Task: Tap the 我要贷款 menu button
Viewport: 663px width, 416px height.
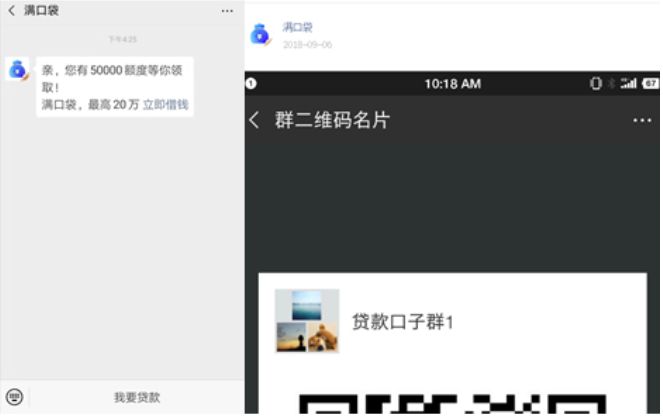Action: (137, 397)
